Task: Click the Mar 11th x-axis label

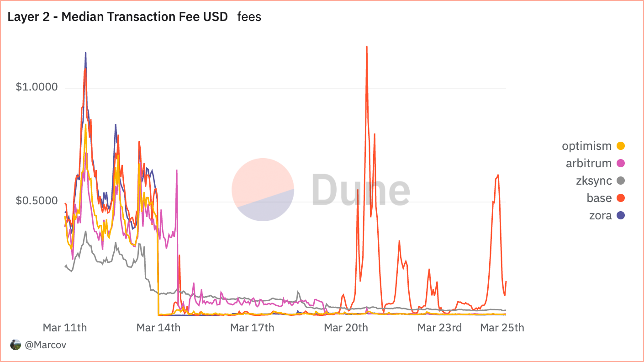Action: click(x=65, y=328)
